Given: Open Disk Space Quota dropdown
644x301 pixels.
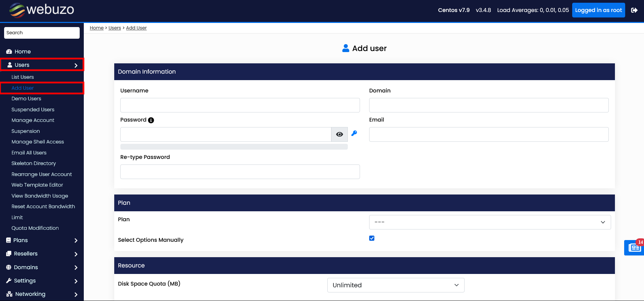Looking at the screenshot, I should tap(396, 285).
